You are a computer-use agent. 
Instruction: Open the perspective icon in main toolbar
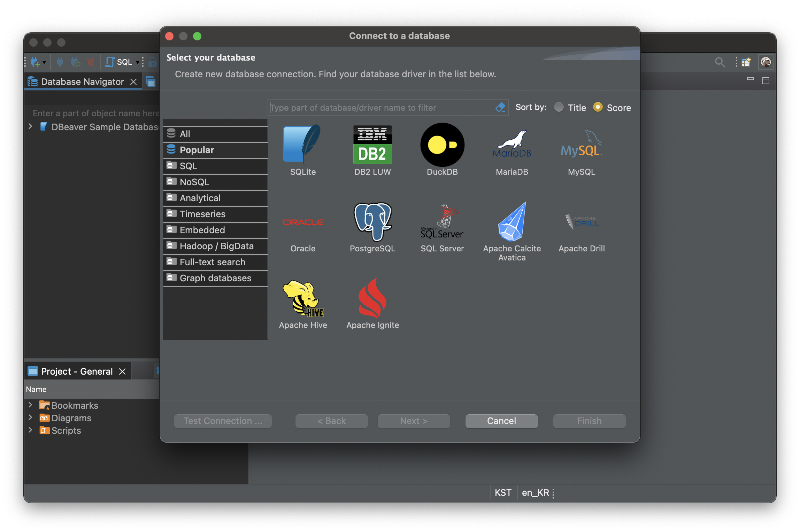(746, 62)
